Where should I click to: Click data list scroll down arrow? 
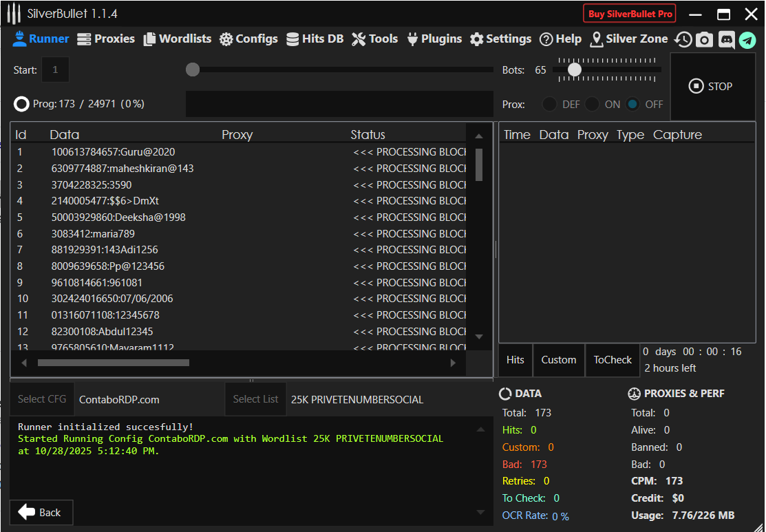[479, 337]
